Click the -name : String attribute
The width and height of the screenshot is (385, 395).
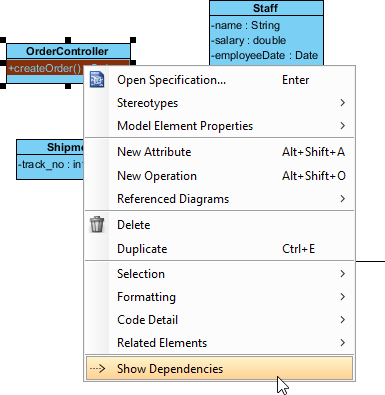[x=246, y=25]
